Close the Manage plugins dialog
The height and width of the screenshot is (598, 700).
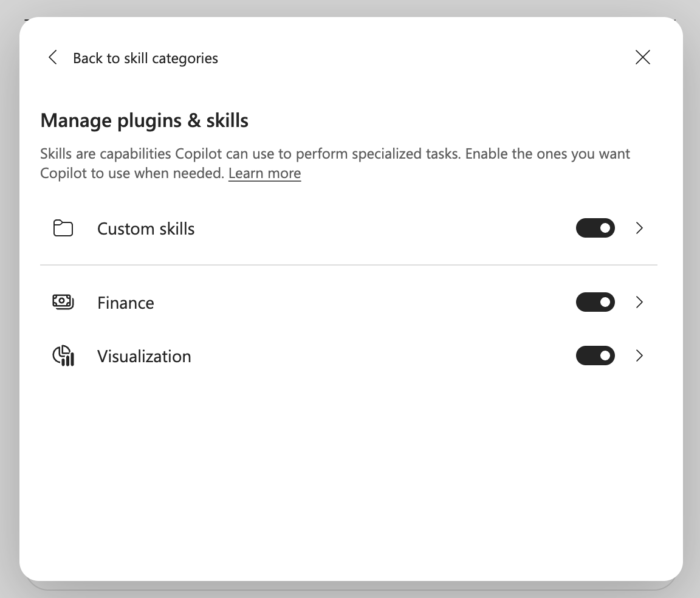tap(642, 57)
